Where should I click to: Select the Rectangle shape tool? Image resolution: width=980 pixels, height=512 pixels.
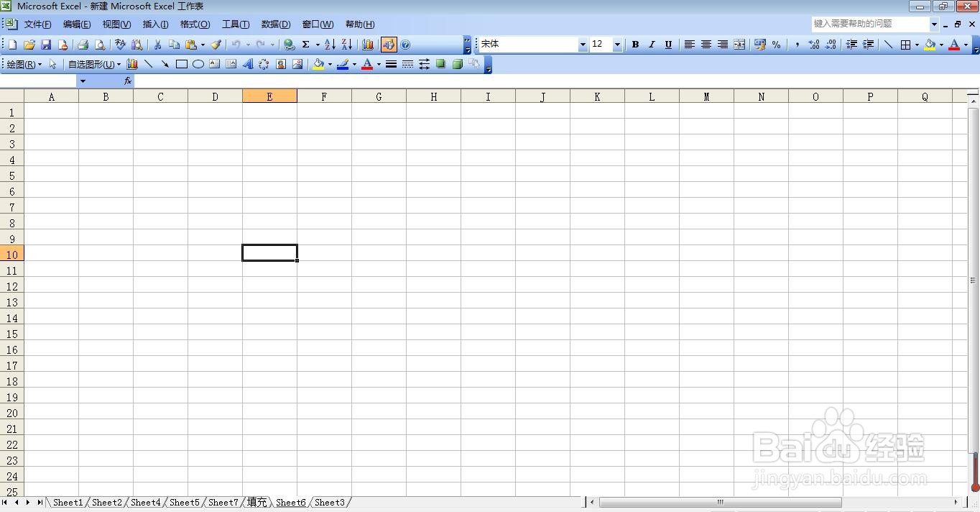tap(182, 64)
